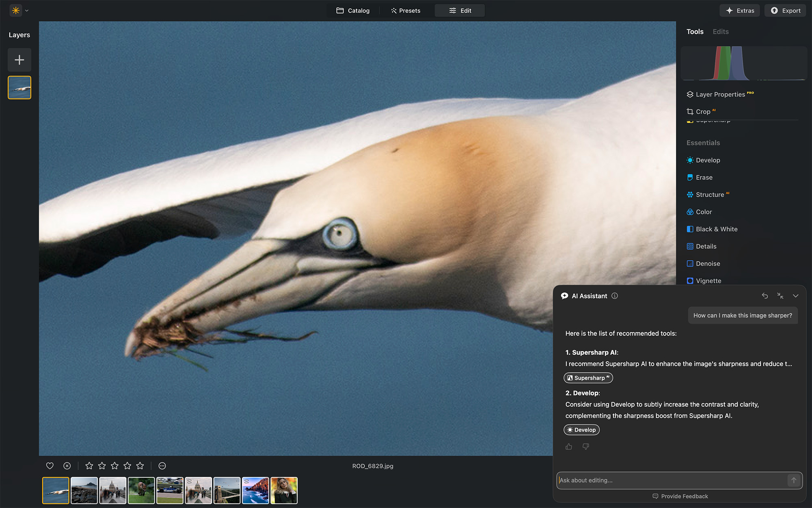Image resolution: width=812 pixels, height=508 pixels.
Task: Select the Structure AI tool
Action: 709,195
